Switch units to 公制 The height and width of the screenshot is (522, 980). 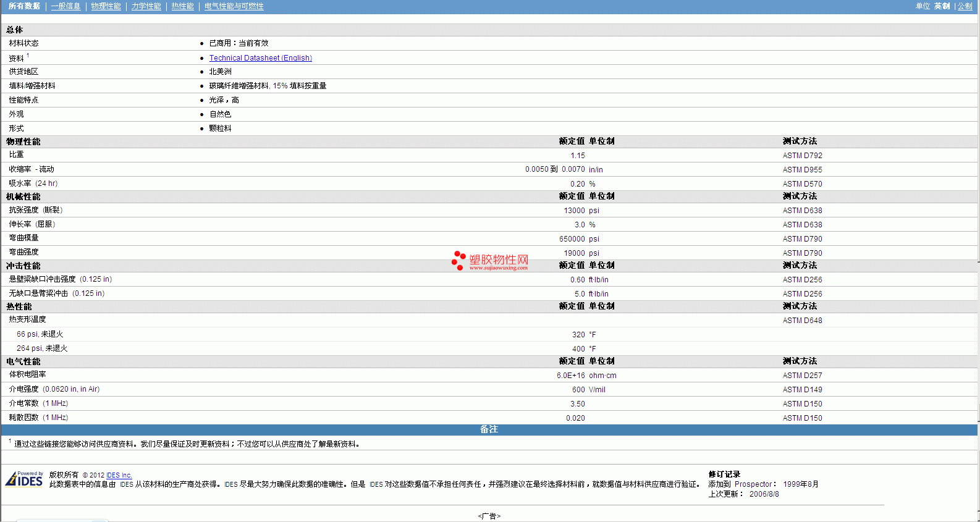point(965,6)
